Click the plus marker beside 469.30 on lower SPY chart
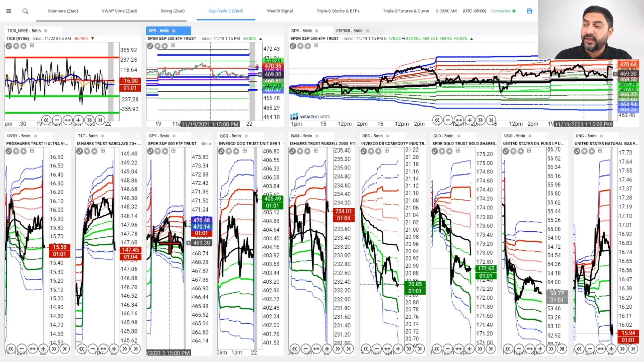Image resolution: width=644 pixels, height=362 pixels. (188, 243)
